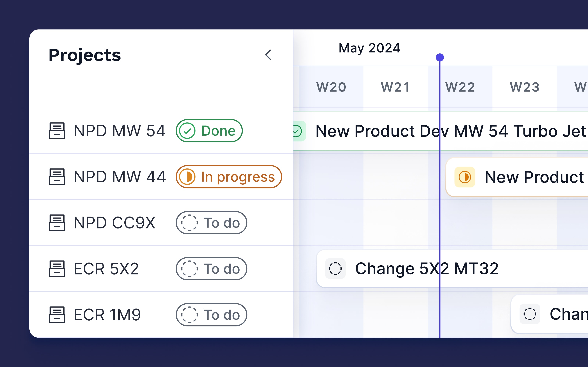The width and height of the screenshot is (588, 367).
Task: Select the W23 week column header
Action: point(525,87)
